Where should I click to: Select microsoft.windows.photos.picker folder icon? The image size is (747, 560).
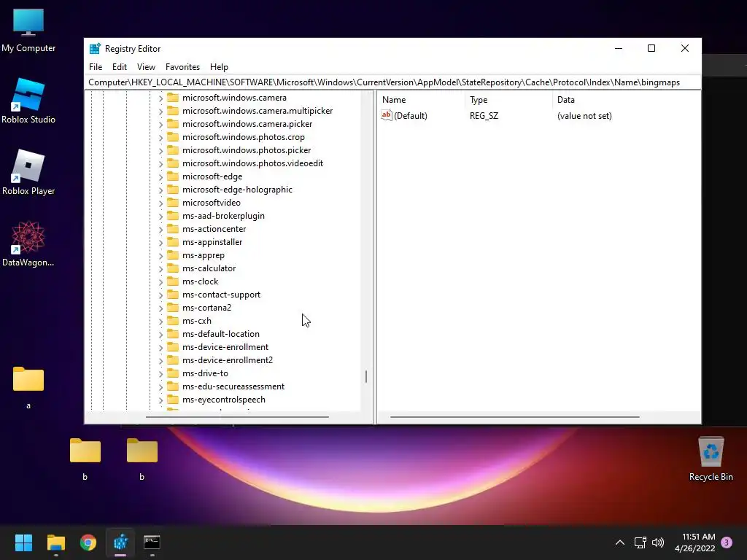[x=173, y=150]
